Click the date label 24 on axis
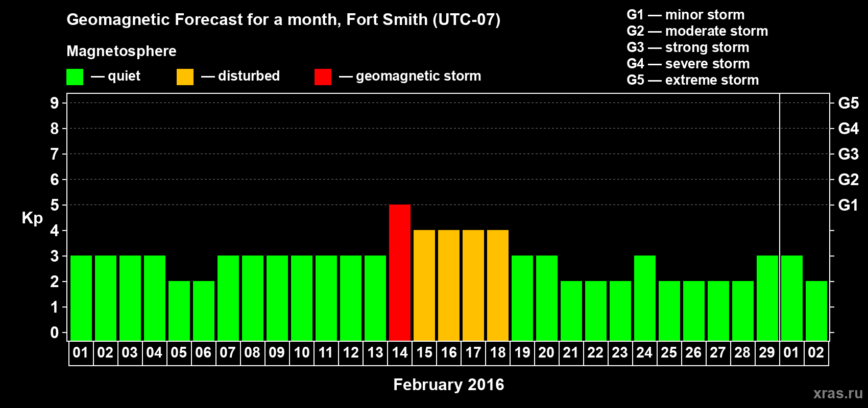The width and height of the screenshot is (868, 408). click(644, 353)
